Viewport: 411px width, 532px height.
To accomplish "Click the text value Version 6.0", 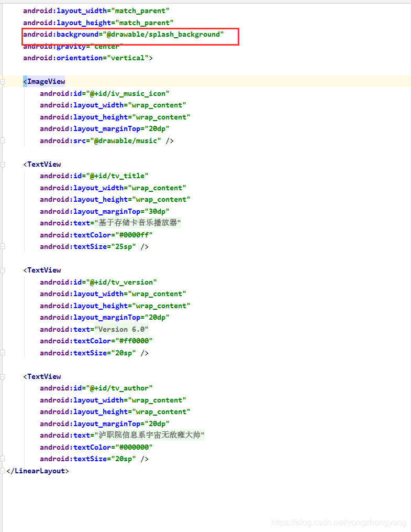I will [121, 329].
